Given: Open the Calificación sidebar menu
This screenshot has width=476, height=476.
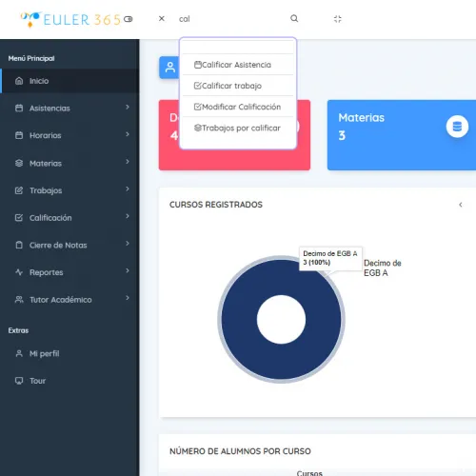Looking at the screenshot, I should [x=69, y=218].
